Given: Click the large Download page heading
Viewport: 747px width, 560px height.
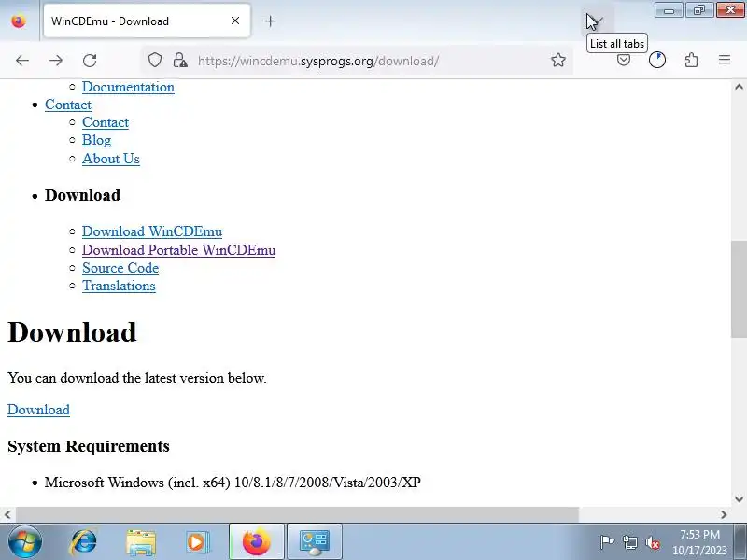Looking at the screenshot, I should click(72, 332).
